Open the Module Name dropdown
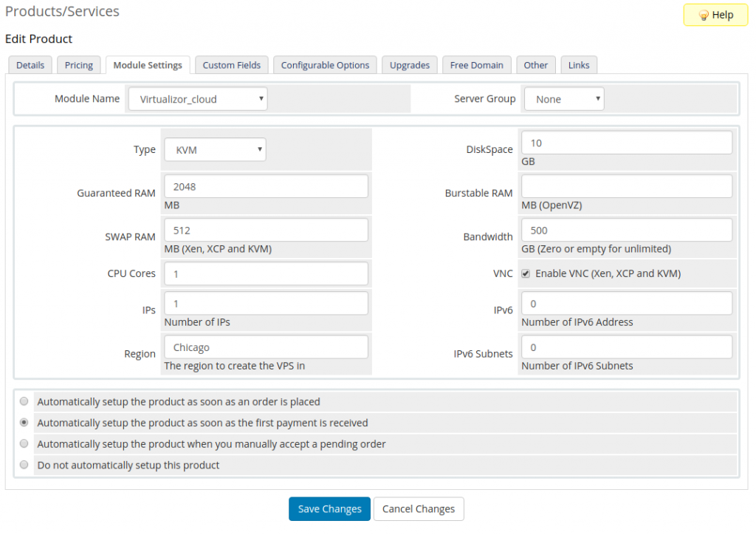Image resolution: width=756 pixels, height=535 pixels. point(198,99)
